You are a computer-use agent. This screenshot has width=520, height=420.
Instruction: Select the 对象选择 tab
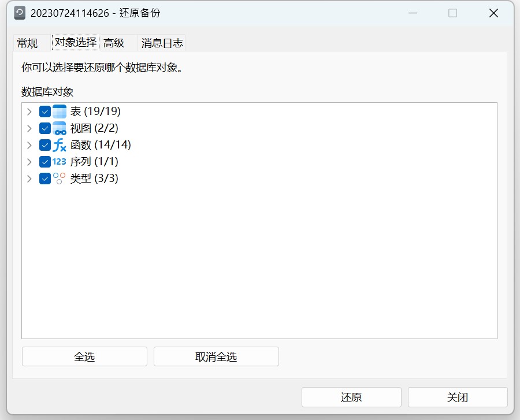coord(76,42)
